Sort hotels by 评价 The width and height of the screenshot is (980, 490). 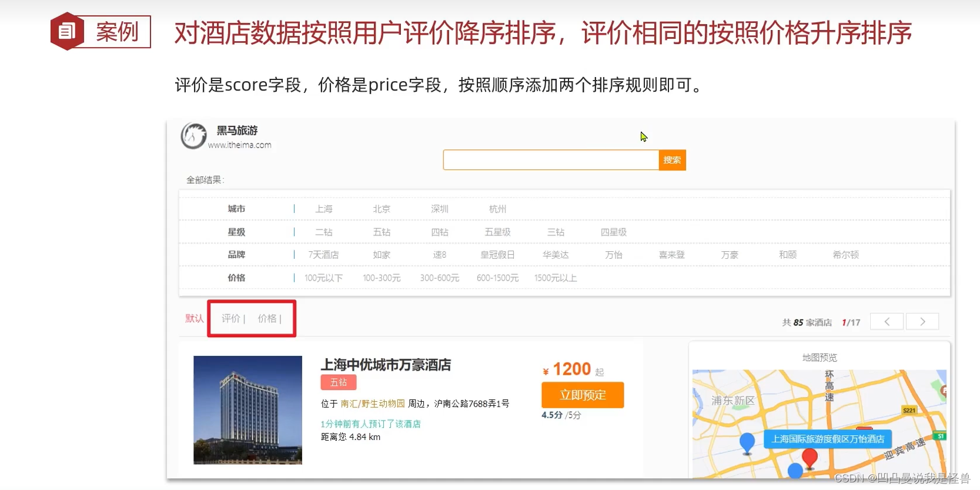[x=231, y=318]
